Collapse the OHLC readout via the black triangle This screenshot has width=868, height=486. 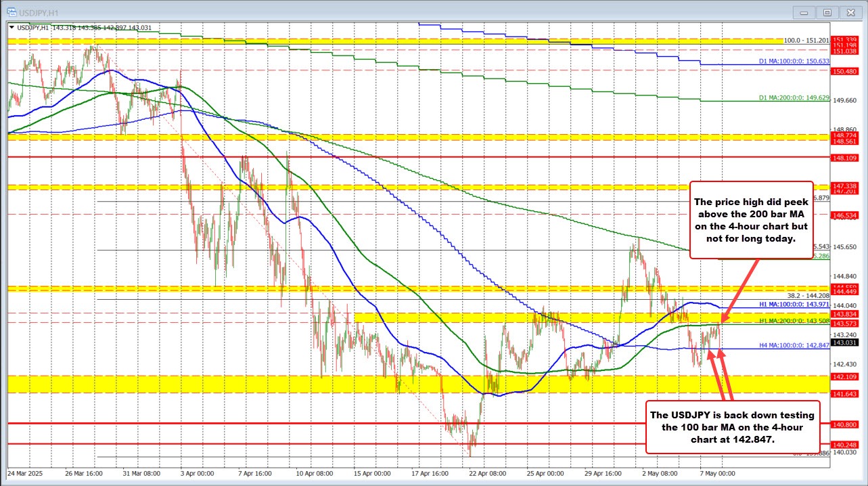click(12, 26)
